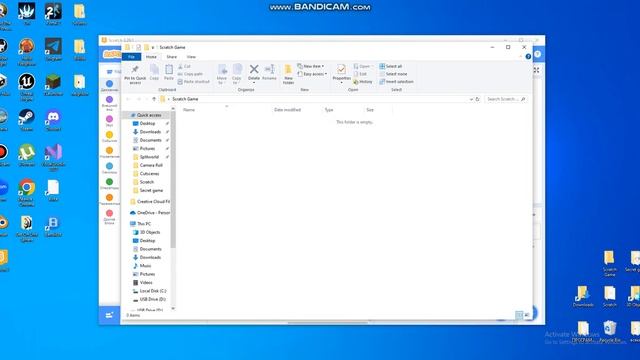
Task: Open Videos under This PC
Action: pos(143,282)
